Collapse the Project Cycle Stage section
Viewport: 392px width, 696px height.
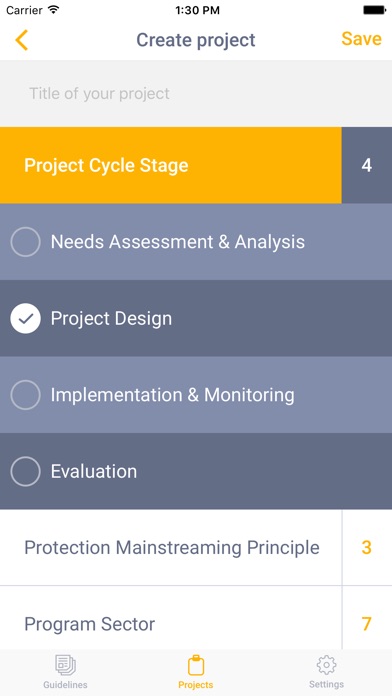coord(170,165)
